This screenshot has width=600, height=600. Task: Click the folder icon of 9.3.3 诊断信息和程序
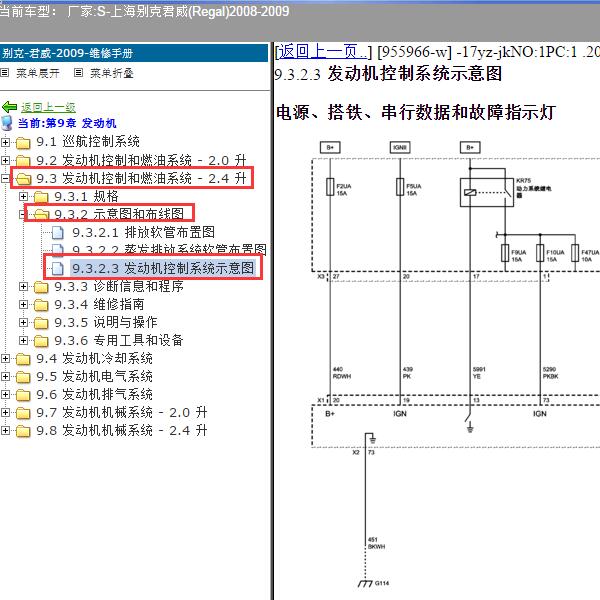41,287
